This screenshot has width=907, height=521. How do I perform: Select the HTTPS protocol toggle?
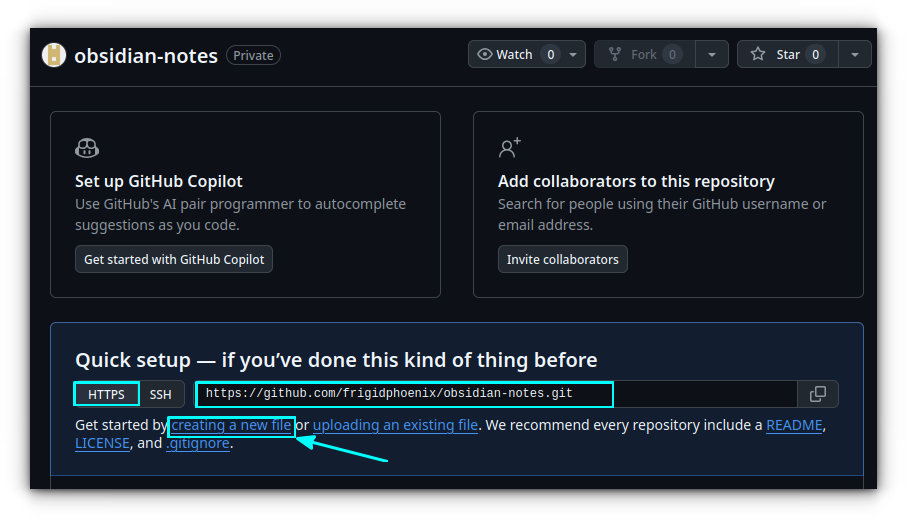pos(106,394)
